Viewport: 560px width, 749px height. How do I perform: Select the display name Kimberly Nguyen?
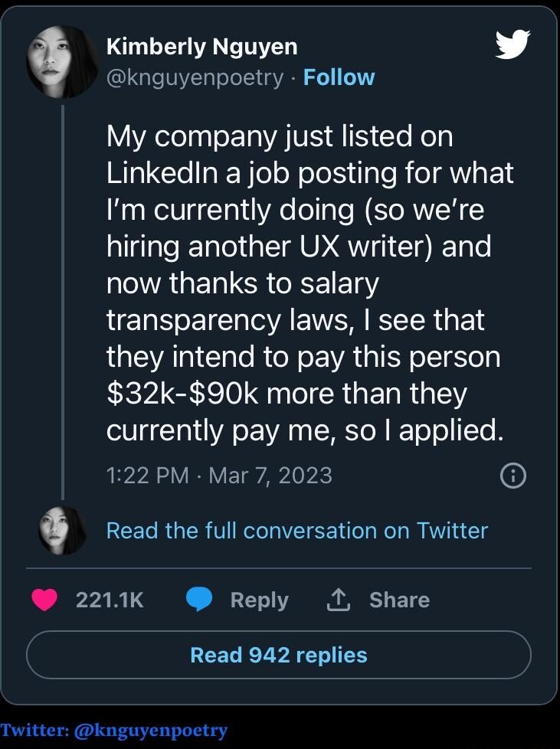pyautogui.click(x=201, y=46)
